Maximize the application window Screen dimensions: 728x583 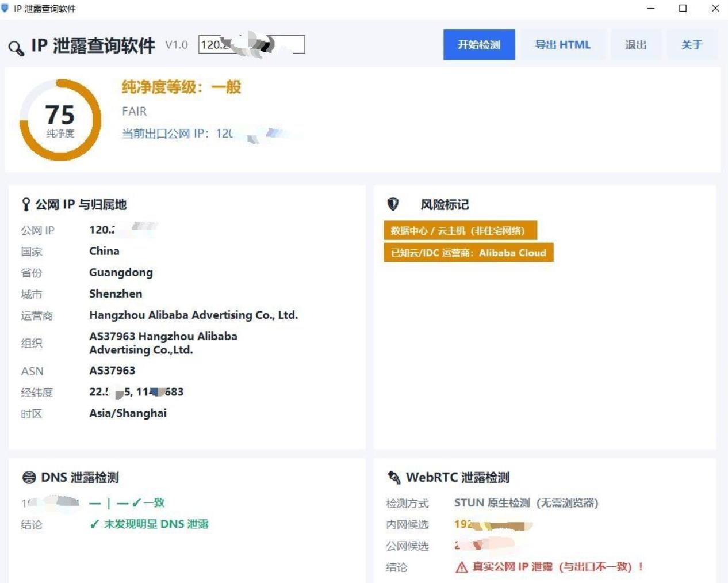[683, 8]
